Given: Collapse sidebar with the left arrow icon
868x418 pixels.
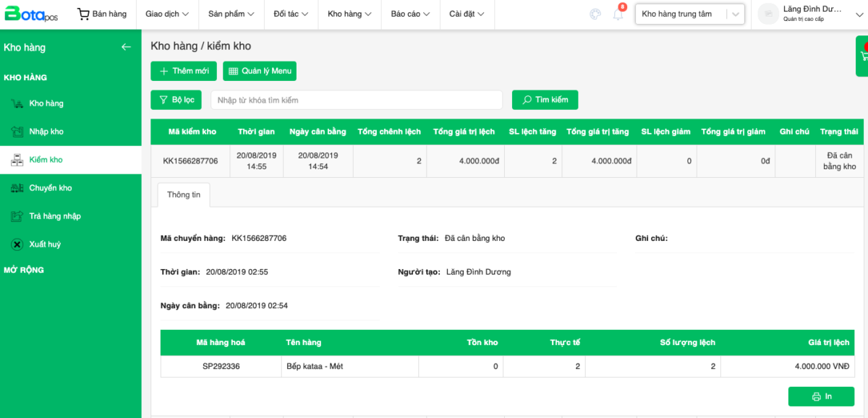Looking at the screenshot, I should [126, 47].
